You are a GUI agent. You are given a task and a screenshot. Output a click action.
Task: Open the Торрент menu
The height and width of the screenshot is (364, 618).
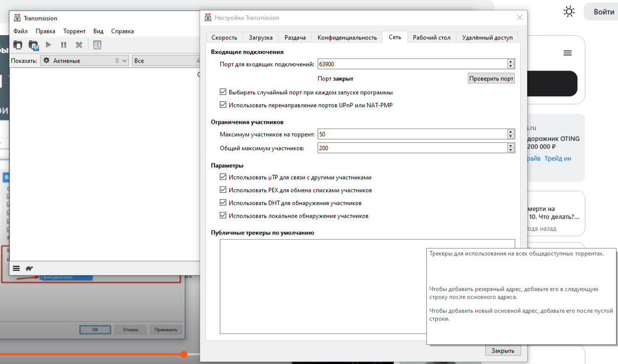tap(74, 31)
